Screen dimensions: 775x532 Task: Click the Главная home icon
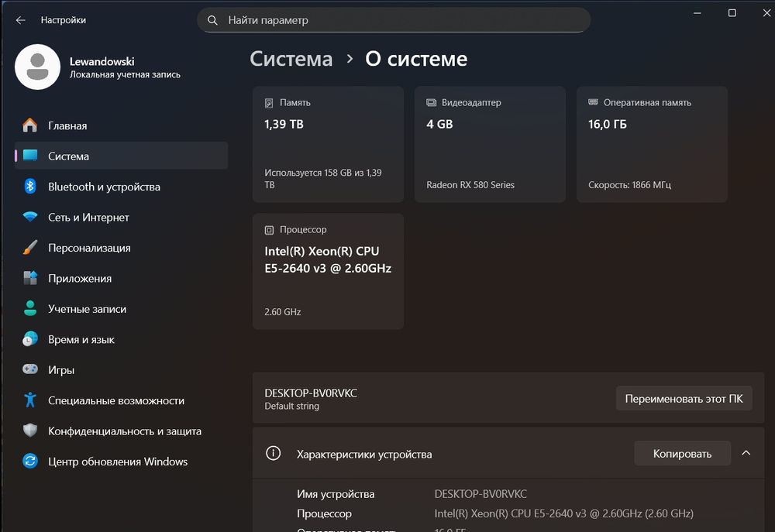click(x=30, y=125)
